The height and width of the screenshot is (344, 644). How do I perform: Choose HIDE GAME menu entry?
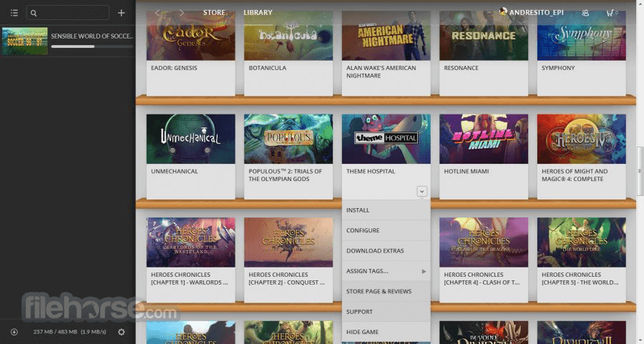click(386, 332)
